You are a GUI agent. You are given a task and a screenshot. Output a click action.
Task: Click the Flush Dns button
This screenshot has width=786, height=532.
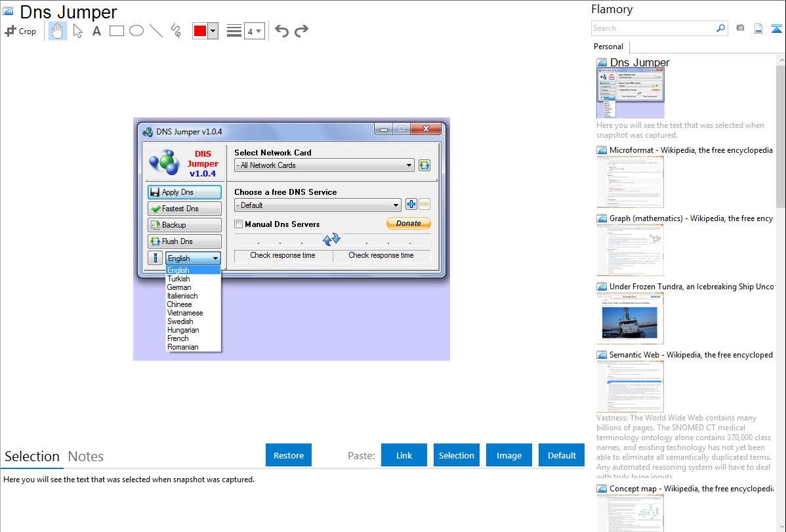(184, 241)
